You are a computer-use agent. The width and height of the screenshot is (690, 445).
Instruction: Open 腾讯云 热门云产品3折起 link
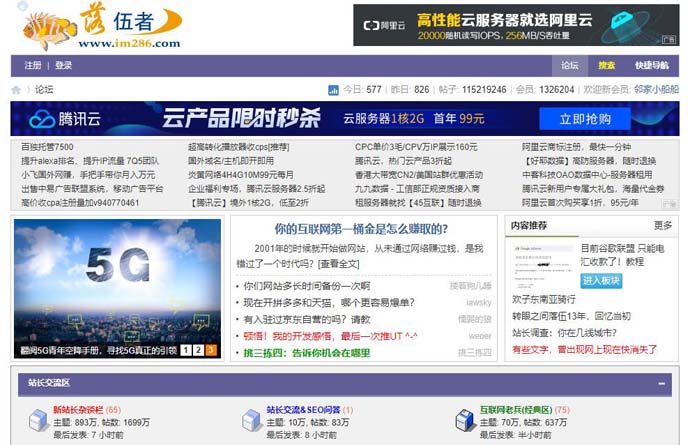(x=404, y=161)
